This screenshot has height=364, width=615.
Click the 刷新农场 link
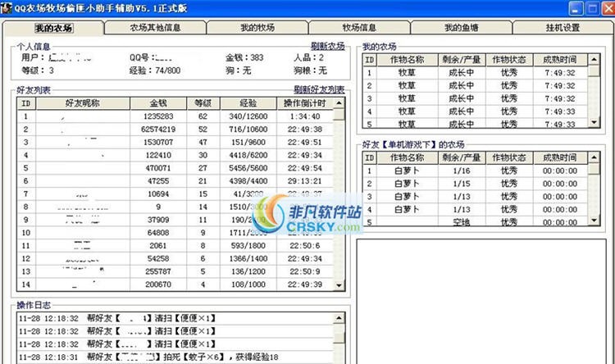click(327, 46)
